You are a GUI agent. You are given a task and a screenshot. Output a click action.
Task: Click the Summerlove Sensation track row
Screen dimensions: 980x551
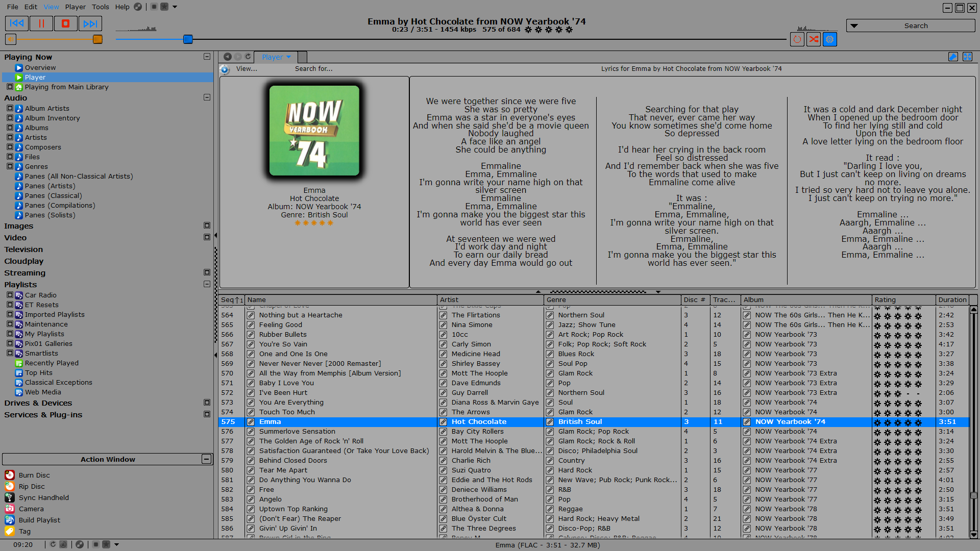coord(593,432)
